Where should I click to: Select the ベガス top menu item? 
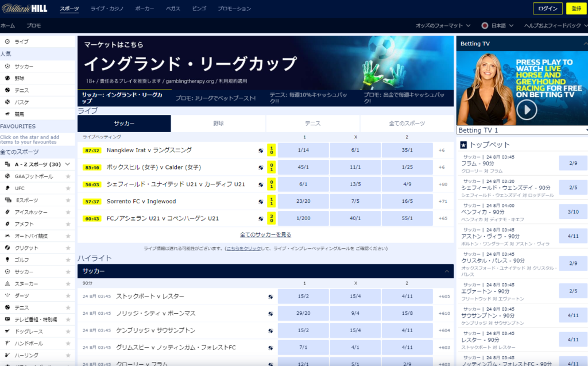click(x=173, y=8)
